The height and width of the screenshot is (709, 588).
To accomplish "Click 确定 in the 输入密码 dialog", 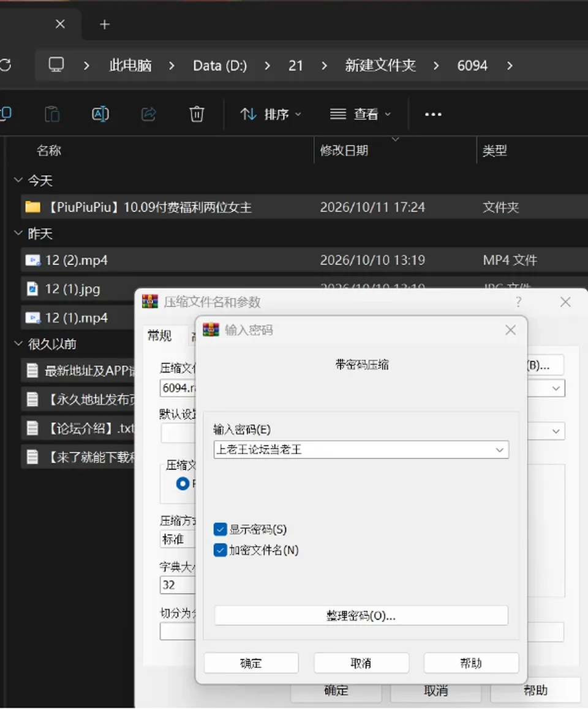I will [251, 663].
